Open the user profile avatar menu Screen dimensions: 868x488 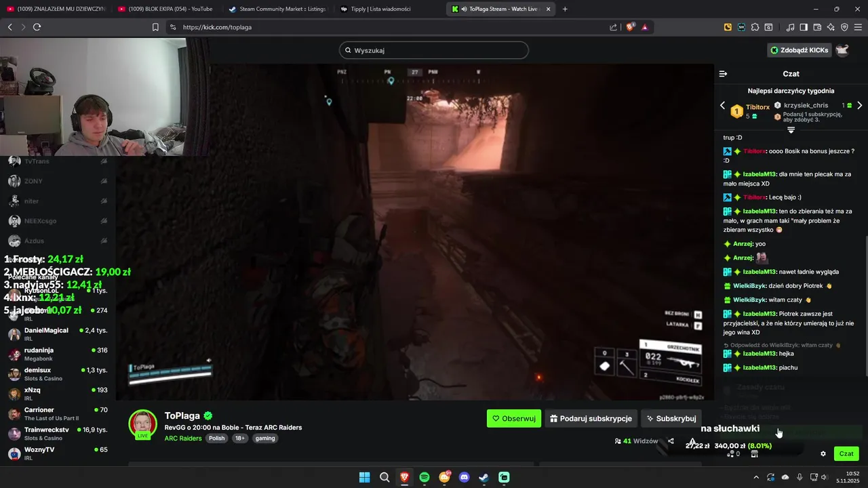[x=842, y=50]
